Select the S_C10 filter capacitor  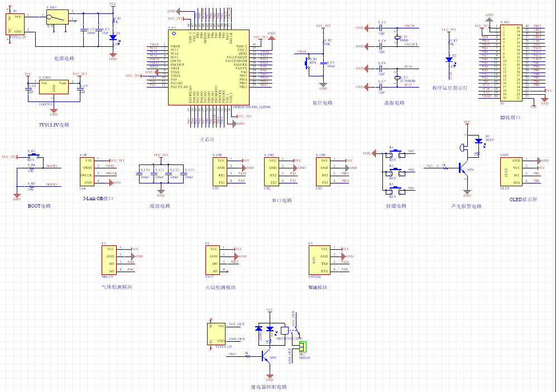[x=140, y=173]
